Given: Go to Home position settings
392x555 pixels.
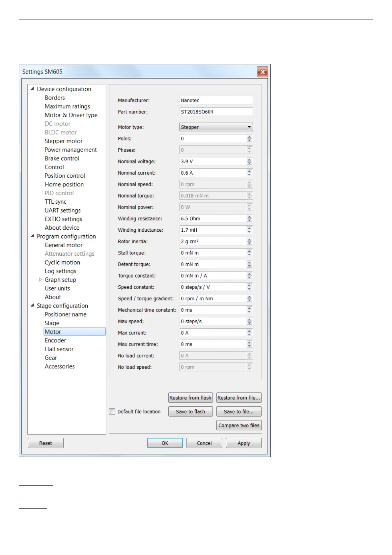Looking at the screenshot, I should coord(64,184).
